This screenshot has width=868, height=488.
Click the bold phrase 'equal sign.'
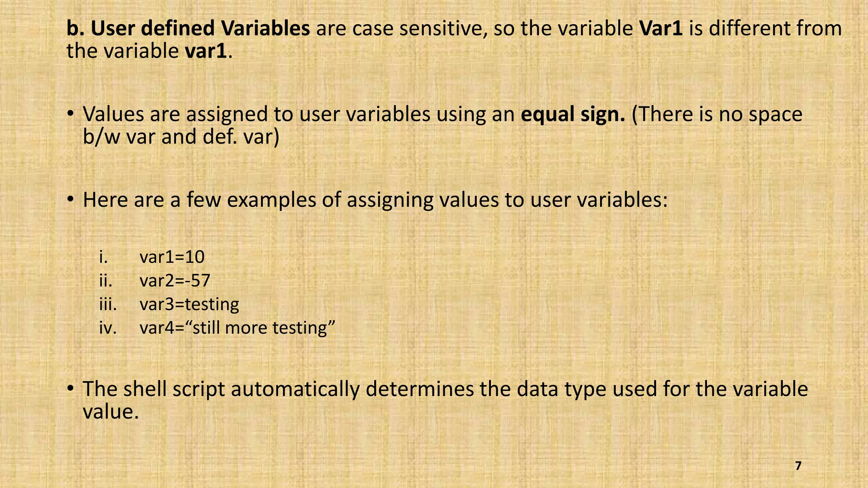click(573, 115)
